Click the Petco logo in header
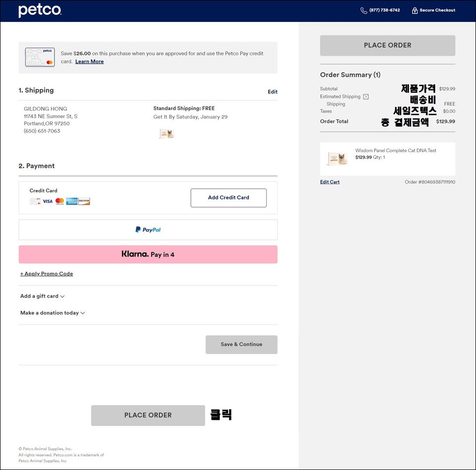Viewport: 476px width, 470px height. [40, 10]
